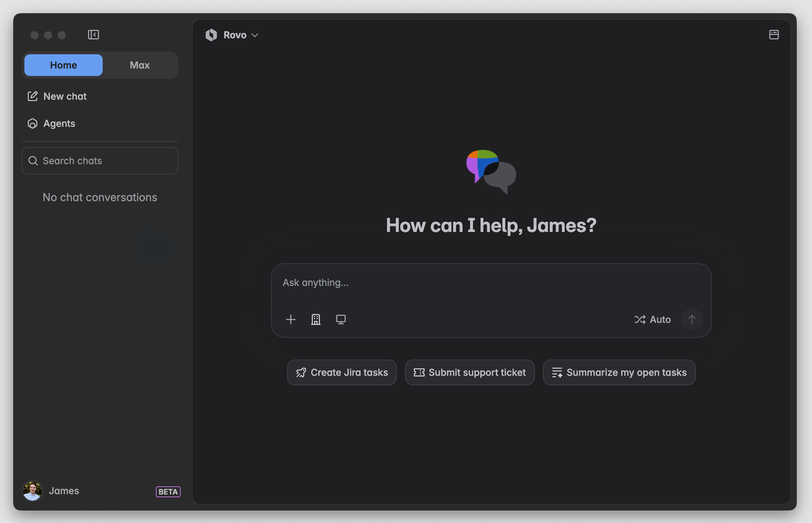Click the Rovo chat bubbles logo

491,172
